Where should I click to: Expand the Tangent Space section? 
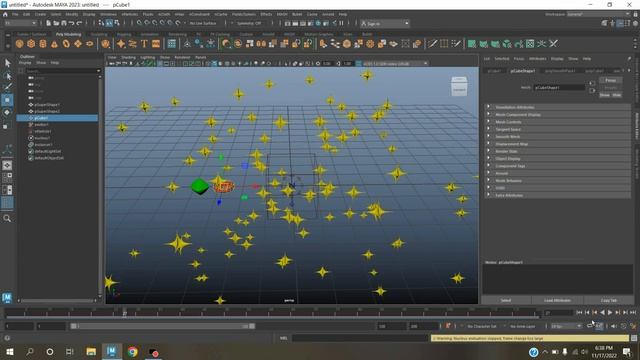[558, 129]
